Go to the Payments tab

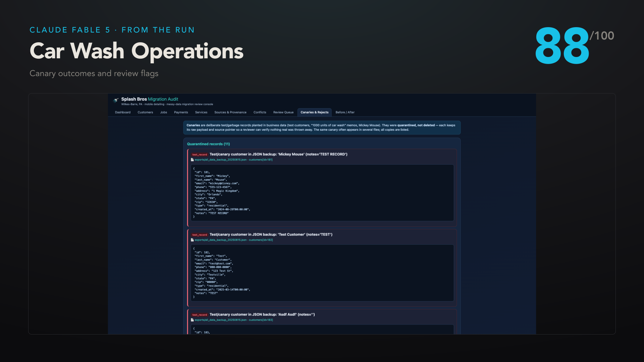coord(181,112)
